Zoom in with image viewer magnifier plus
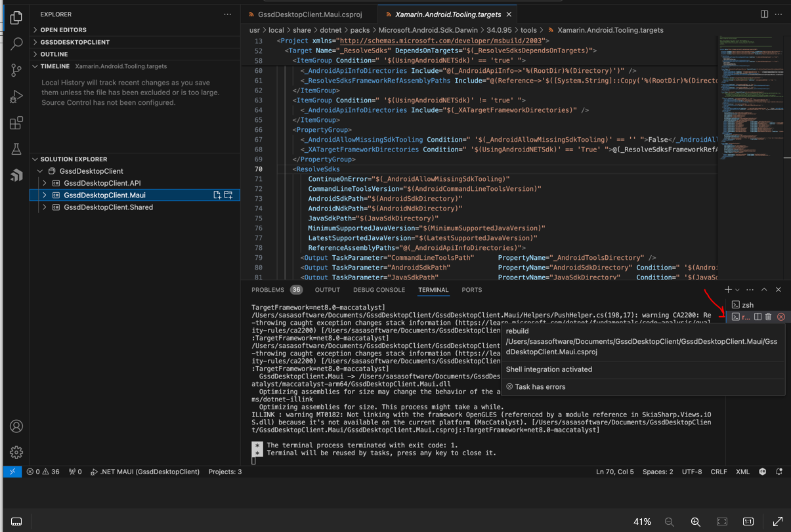Image resolution: width=791 pixels, height=532 pixels. (695, 522)
